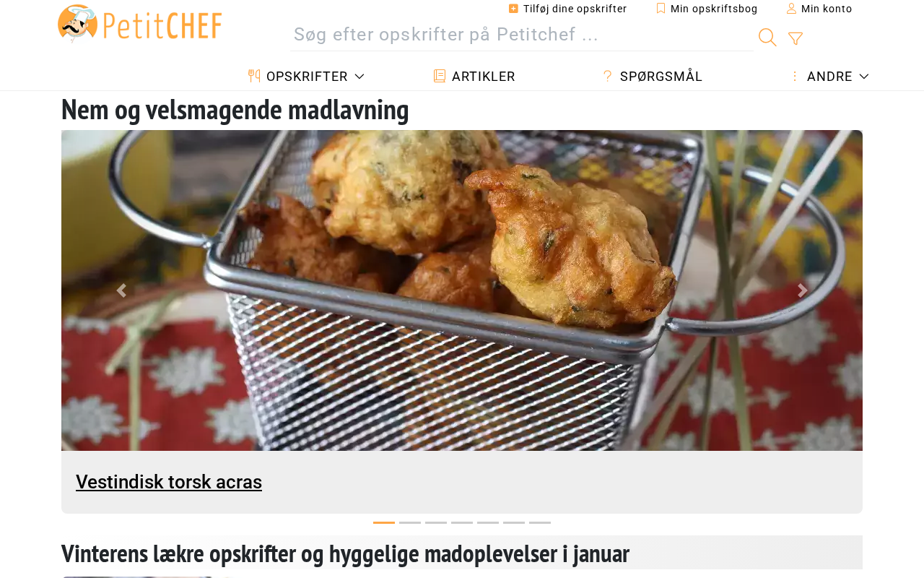Click the bookmark icon beside Min opskriftsbog
The height and width of the screenshot is (578, 924).
click(661, 9)
